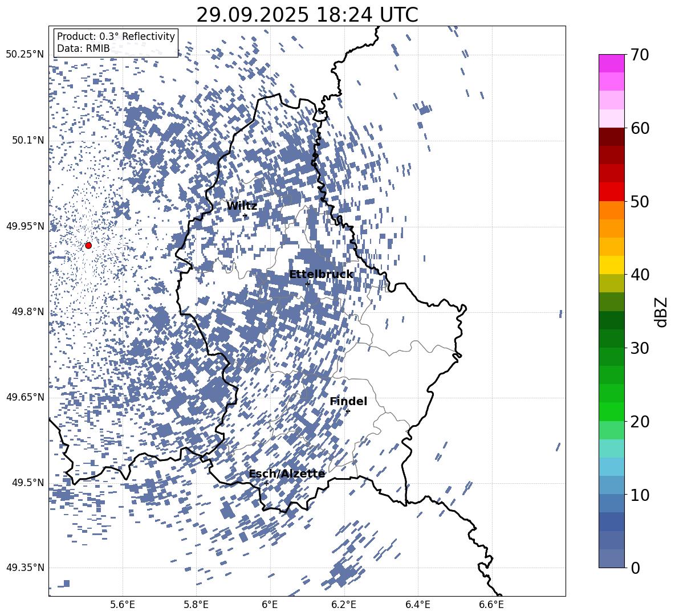Click the 49.65°N latitude label
This screenshot has height=616, width=675.
25,397
